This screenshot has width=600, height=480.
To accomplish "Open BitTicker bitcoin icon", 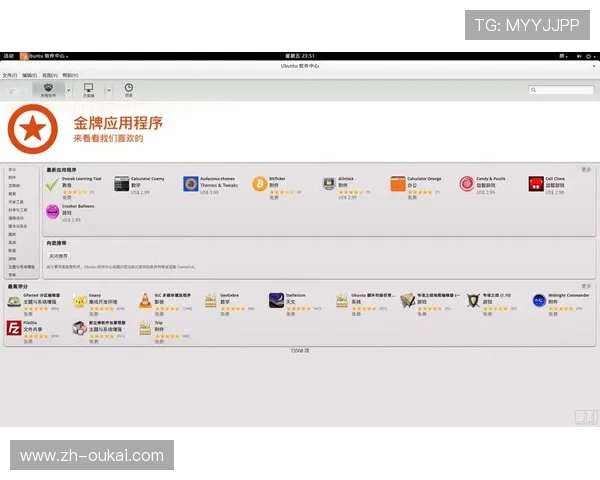I will (x=260, y=184).
